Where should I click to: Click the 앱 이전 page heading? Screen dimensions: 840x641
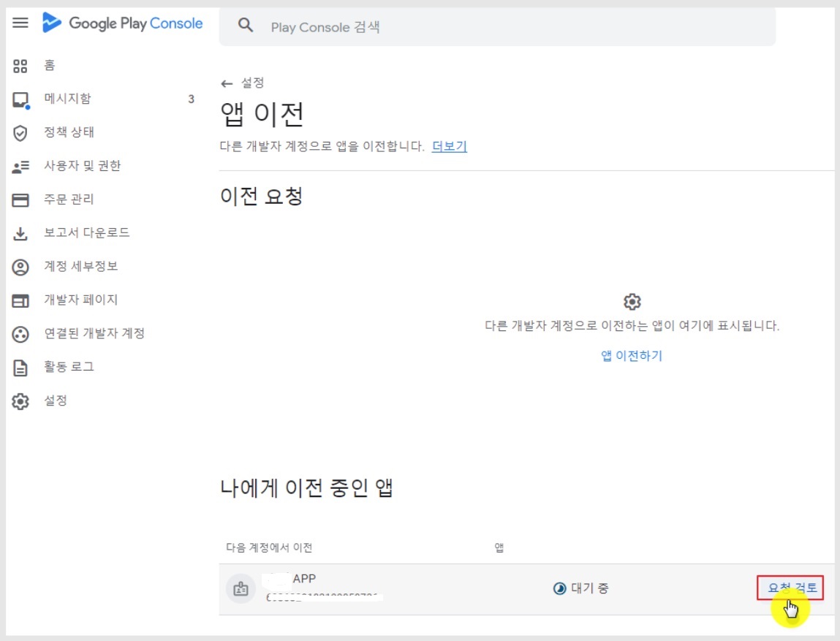(262, 114)
